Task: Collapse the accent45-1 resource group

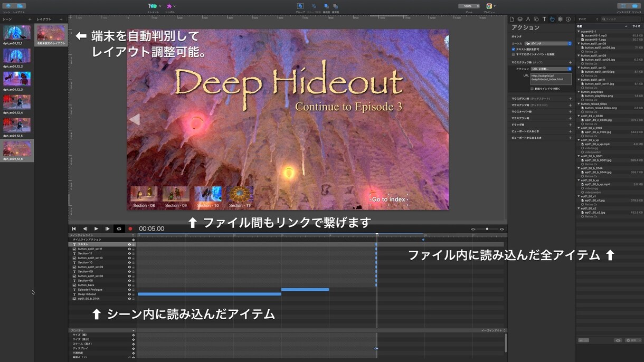Action: [x=579, y=31]
